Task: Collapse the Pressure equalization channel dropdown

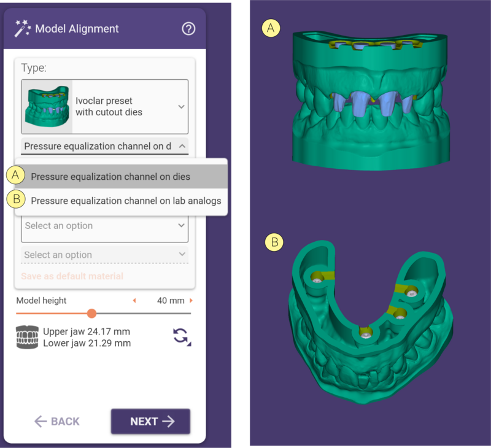Action: (x=104, y=146)
